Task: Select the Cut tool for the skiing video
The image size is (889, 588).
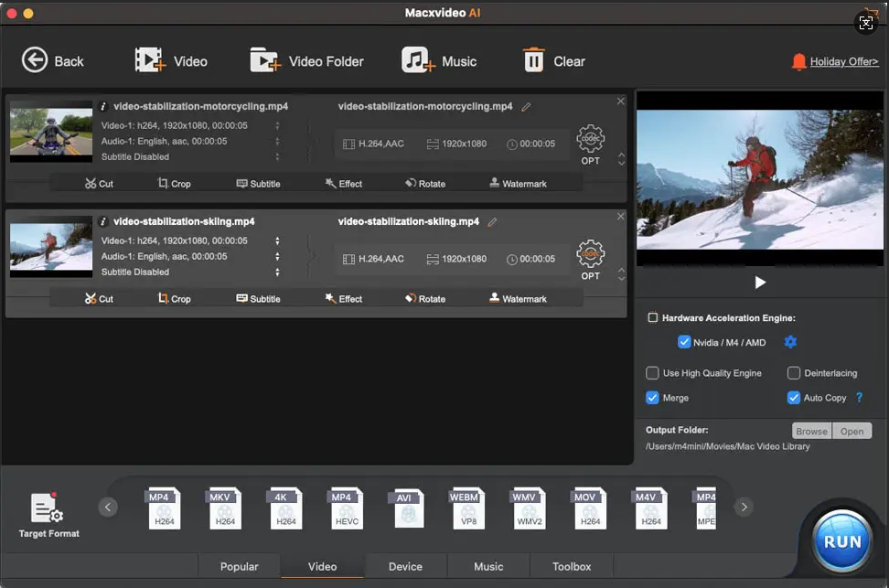Action: tap(99, 298)
